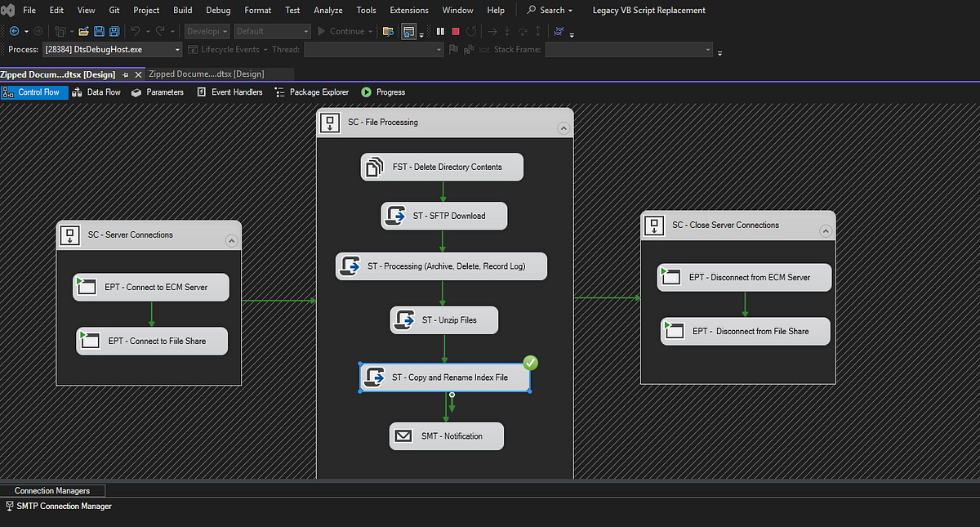
Task: Collapse the SC - Server Connections container
Action: coord(230,240)
